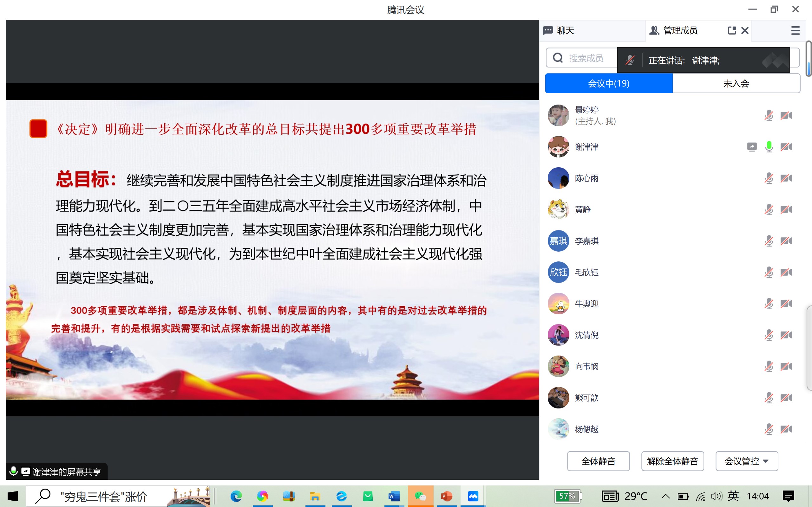Open PowerPoint from the taskbar

pyautogui.click(x=447, y=496)
